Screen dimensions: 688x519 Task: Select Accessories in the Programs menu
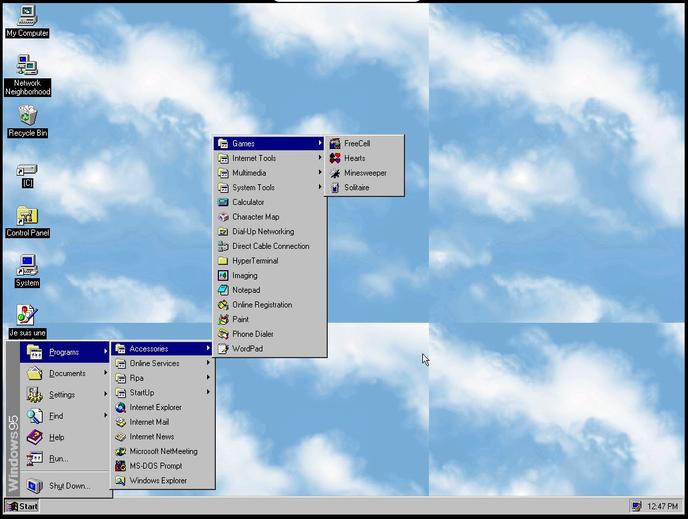click(162, 349)
